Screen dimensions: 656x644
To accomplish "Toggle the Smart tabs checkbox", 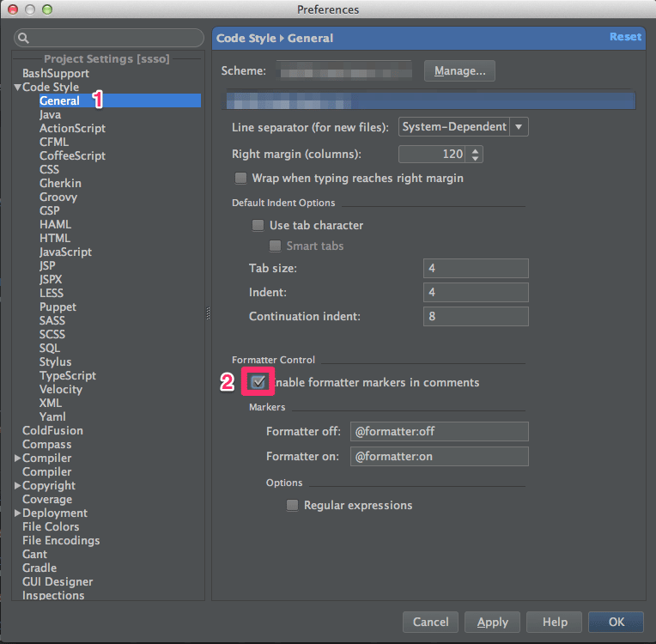I will 275,246.
